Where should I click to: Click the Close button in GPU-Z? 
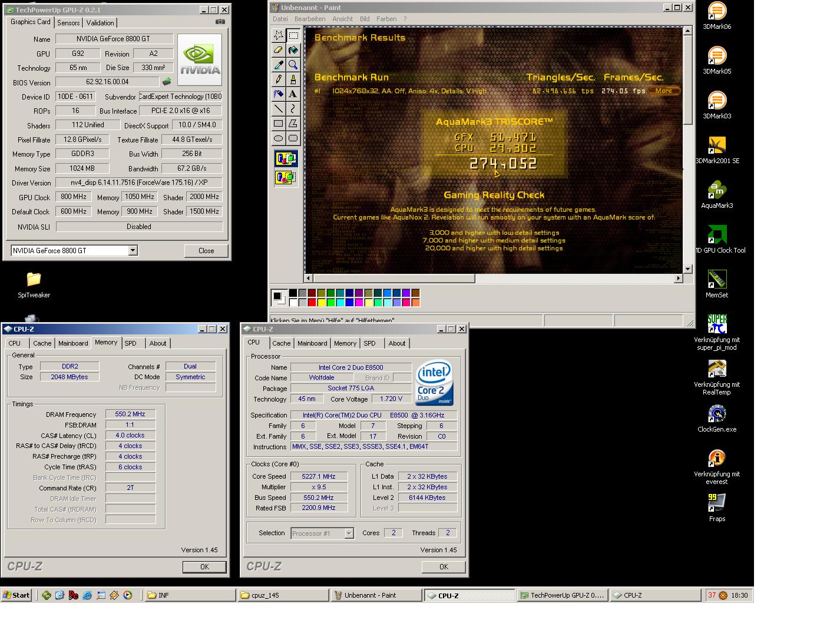(x=206, y=251)
